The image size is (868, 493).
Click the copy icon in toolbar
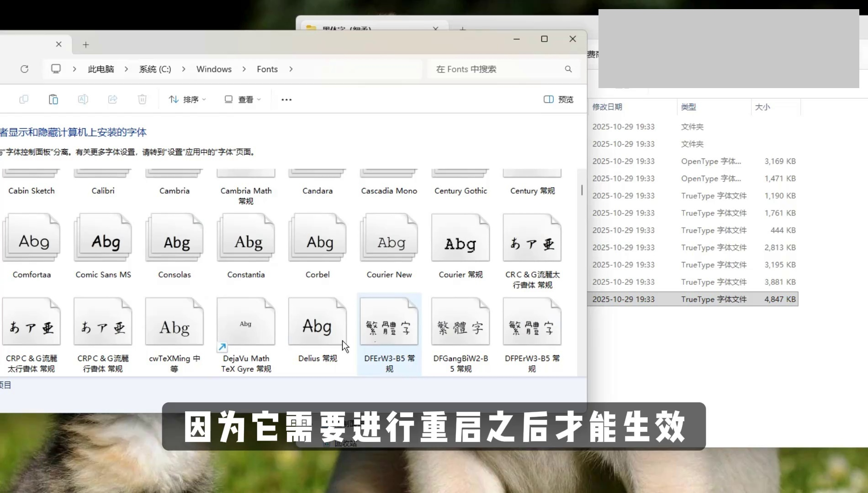tap(24, 100)
